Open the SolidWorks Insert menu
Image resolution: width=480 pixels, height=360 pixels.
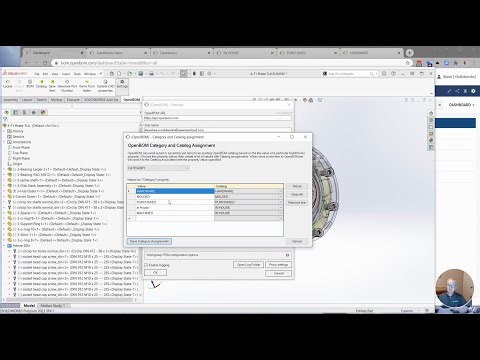(66, 74)
